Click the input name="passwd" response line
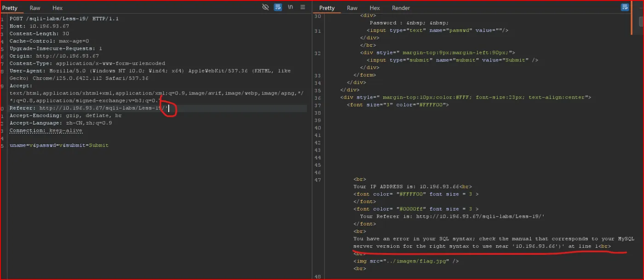The width and height of the screenshot is (644, 280). [437, 30]
